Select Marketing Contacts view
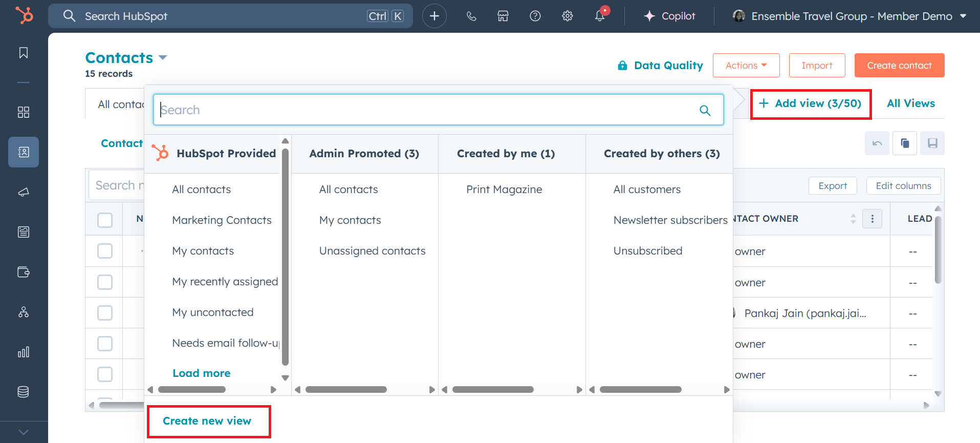 [222, 220]
